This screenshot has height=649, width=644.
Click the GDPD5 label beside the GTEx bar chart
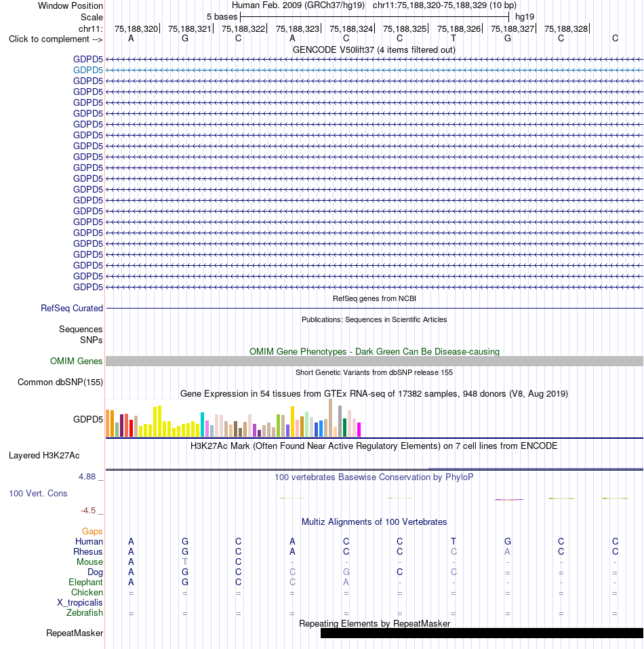(x=88, y=420)
